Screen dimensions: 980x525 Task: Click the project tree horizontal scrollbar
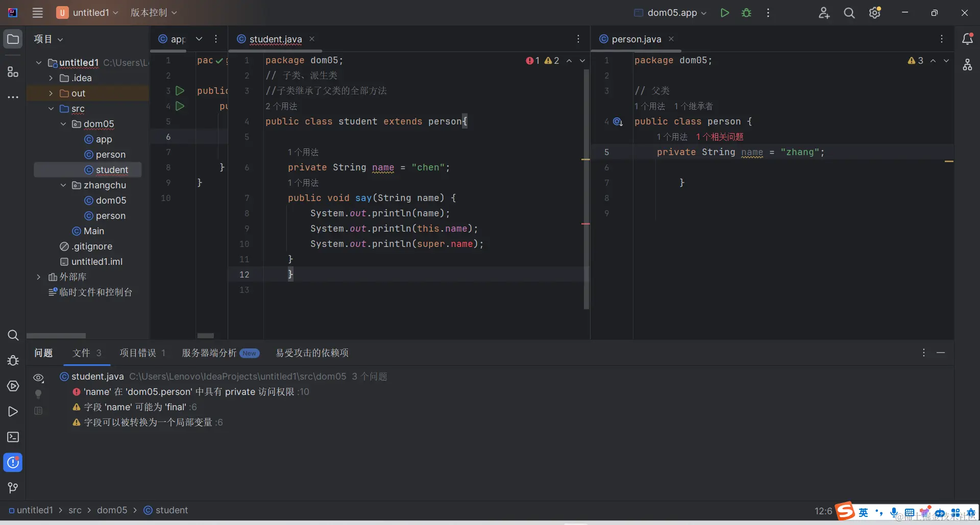tap(56, 336)
